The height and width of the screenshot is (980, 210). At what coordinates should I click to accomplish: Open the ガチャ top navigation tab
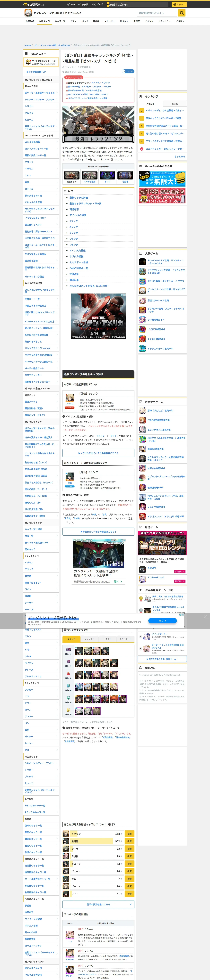pos(74,21)
